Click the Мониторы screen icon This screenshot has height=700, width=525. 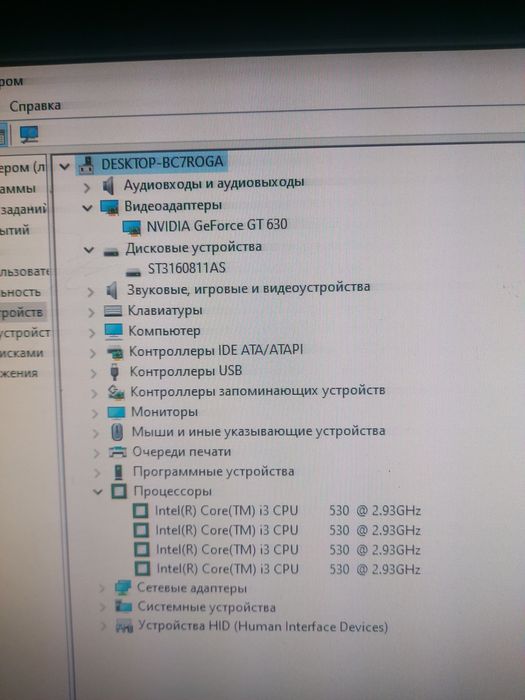click(x=116, y=412)
